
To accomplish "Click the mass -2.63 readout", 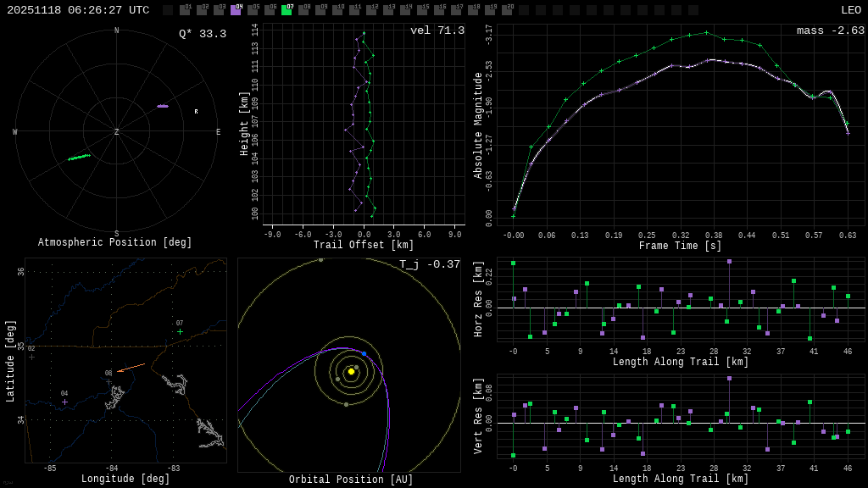I will [830, 30].
